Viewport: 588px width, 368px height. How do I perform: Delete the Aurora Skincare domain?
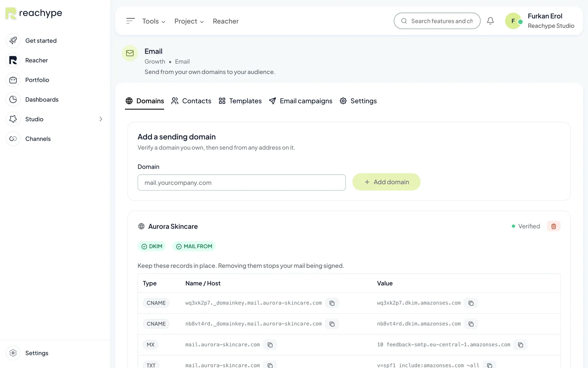click(554, 226)
